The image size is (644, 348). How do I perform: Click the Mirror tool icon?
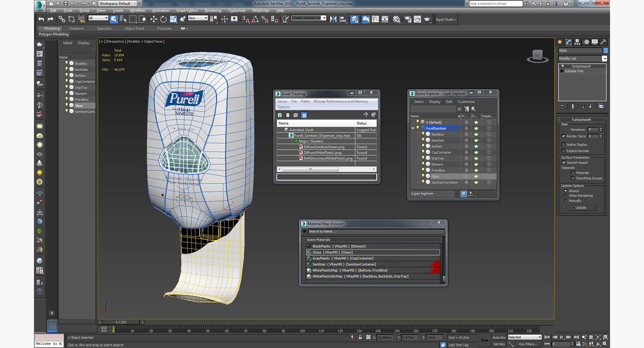click(333, 19)
